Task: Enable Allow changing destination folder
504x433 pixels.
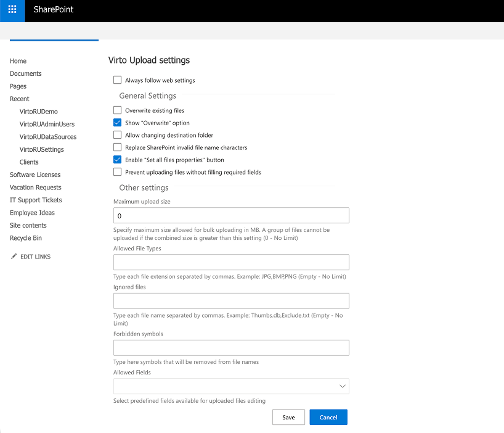Action: pos(117,135)
